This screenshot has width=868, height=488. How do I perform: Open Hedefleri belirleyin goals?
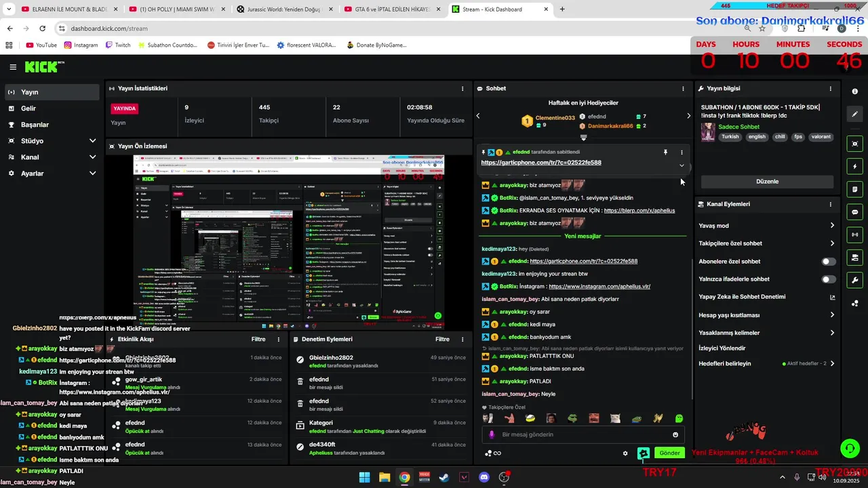click(766, 364)
